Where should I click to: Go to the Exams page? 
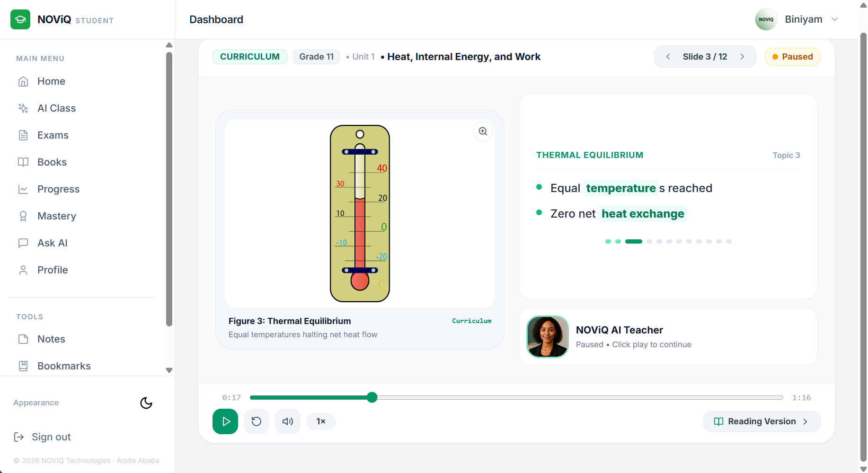53,135
